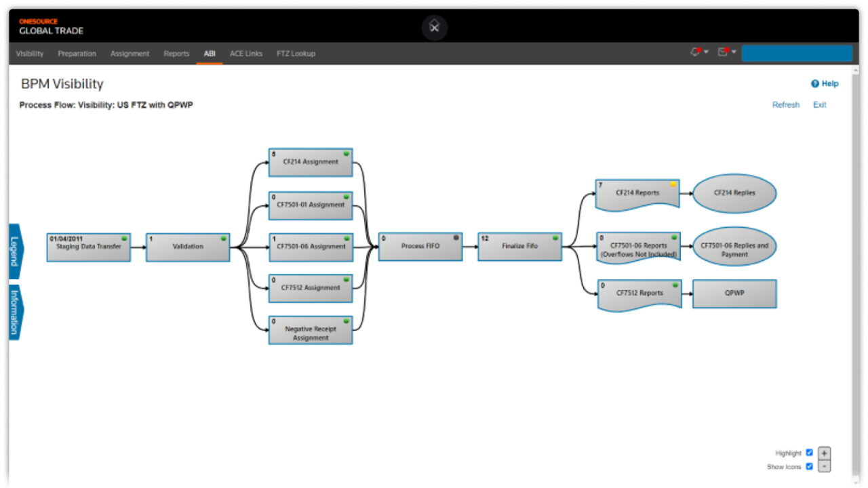The height and width of the screenshot is (488, 868).
Task: Click the zoom out minus button
Action: pos(824,466)
